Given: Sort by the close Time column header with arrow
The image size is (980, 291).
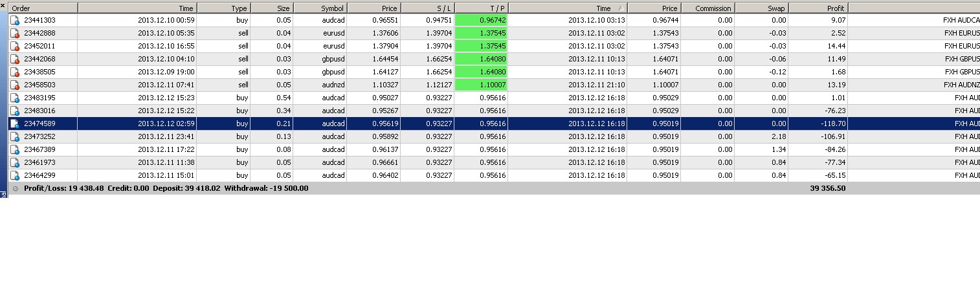Looking at the screenshot, I should [568, 8].
